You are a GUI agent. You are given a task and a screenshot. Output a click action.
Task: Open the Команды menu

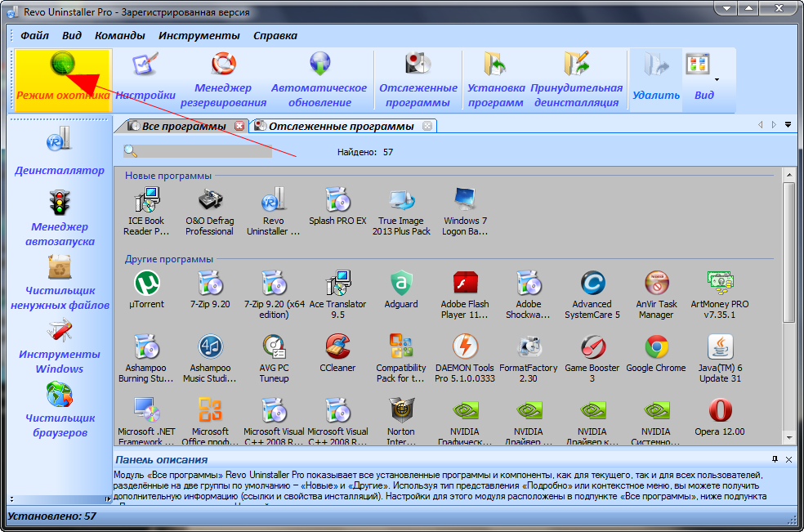tap(119, 35)
